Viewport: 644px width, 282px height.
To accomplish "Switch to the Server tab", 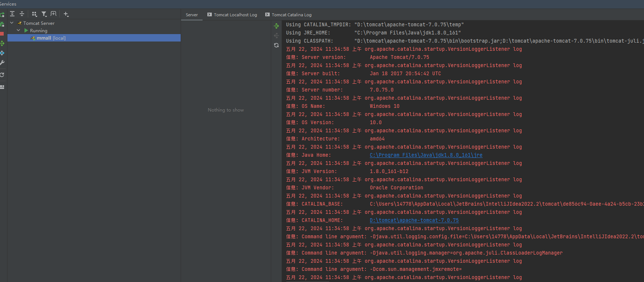I will 192,15.
